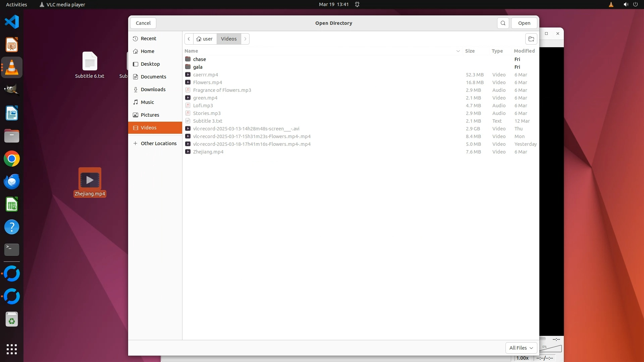This screenshot has width=644, height=362.
Task: Click the search magnifier icon in dialog header
Action: (x=503, y=23)
